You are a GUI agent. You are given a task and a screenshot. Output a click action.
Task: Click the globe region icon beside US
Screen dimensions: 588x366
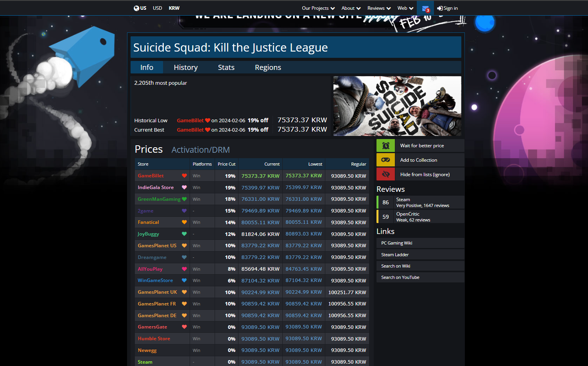click(136, 8)
